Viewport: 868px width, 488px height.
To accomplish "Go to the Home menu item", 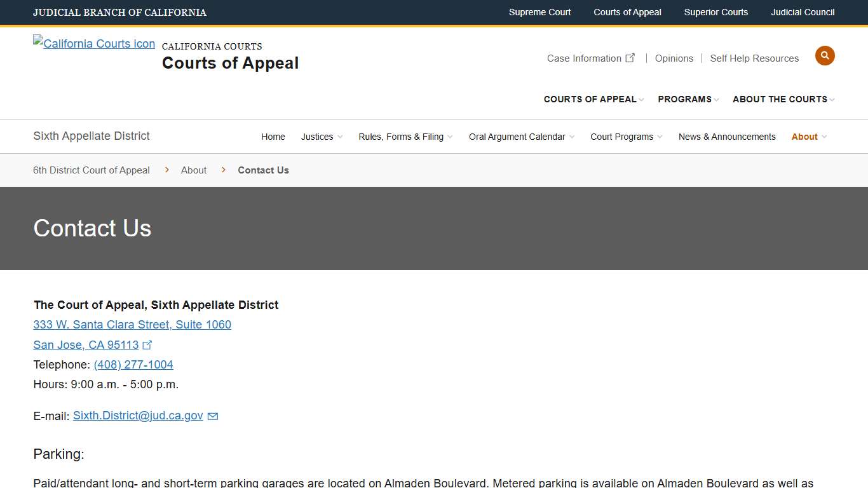I will [x=273, y=136].
